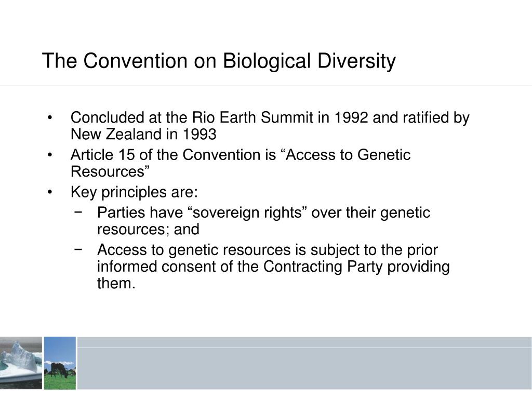Click the third round bullet marker
Screen dimensions: 532x399
click(x=50, y=193)
